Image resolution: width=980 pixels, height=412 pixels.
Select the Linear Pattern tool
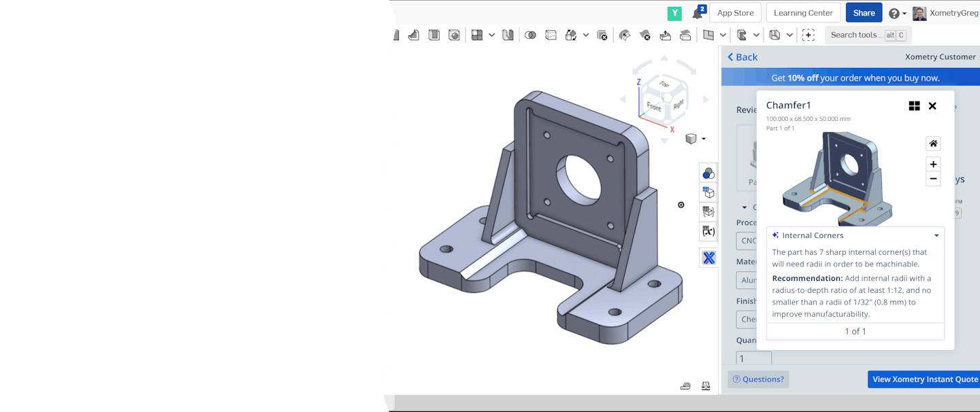click(477, 35)
